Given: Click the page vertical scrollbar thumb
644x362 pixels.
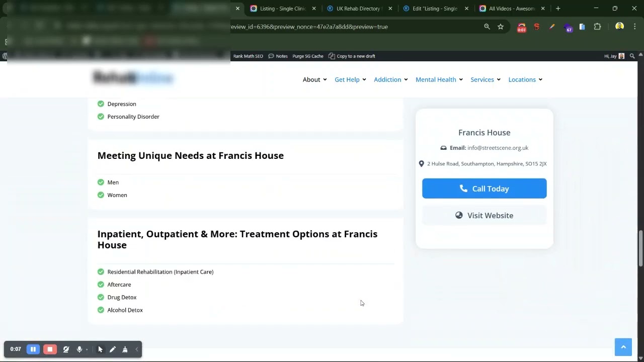Looking at the screenshot, I should [640, 249].
